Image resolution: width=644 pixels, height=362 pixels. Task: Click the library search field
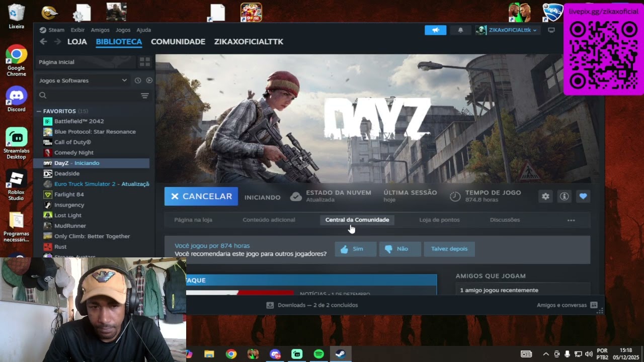click(x=88, y=96)
